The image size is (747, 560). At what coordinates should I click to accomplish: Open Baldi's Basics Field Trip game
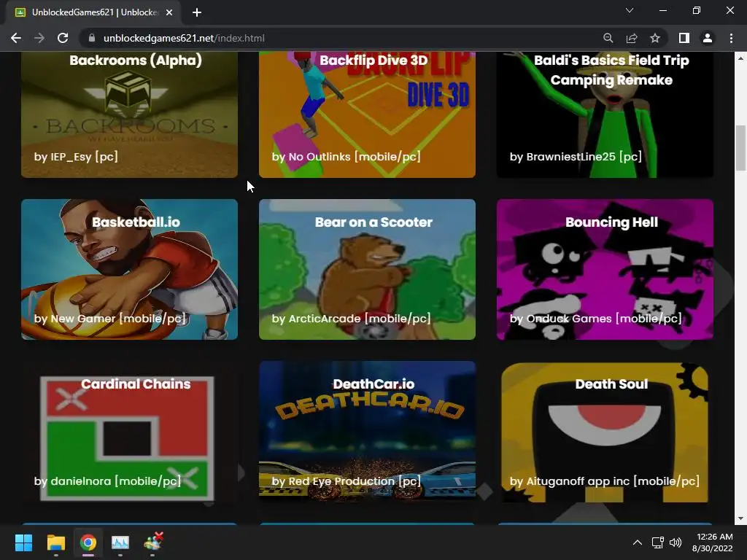coord(605,114)
